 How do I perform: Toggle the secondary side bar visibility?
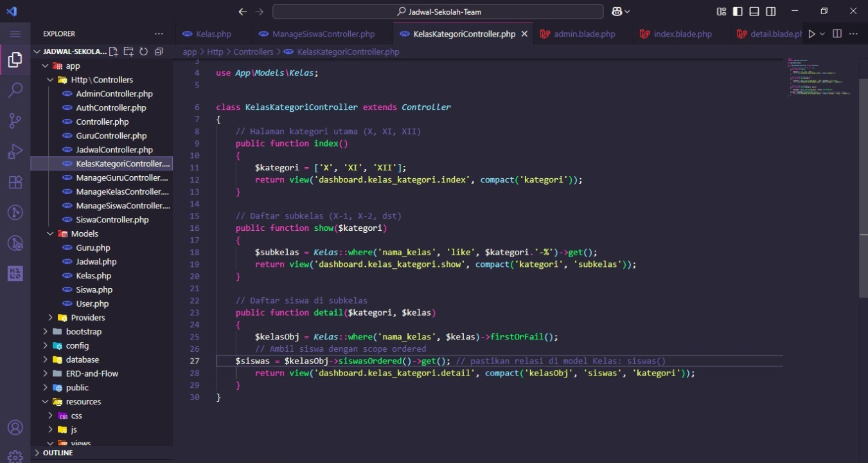click(x=771, y=12)
